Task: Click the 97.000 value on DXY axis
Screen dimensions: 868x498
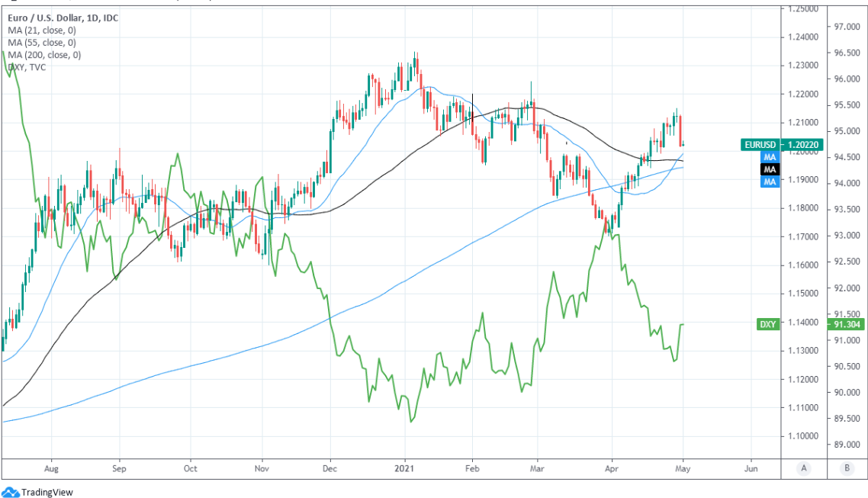Action: click(x=847, y=27)
